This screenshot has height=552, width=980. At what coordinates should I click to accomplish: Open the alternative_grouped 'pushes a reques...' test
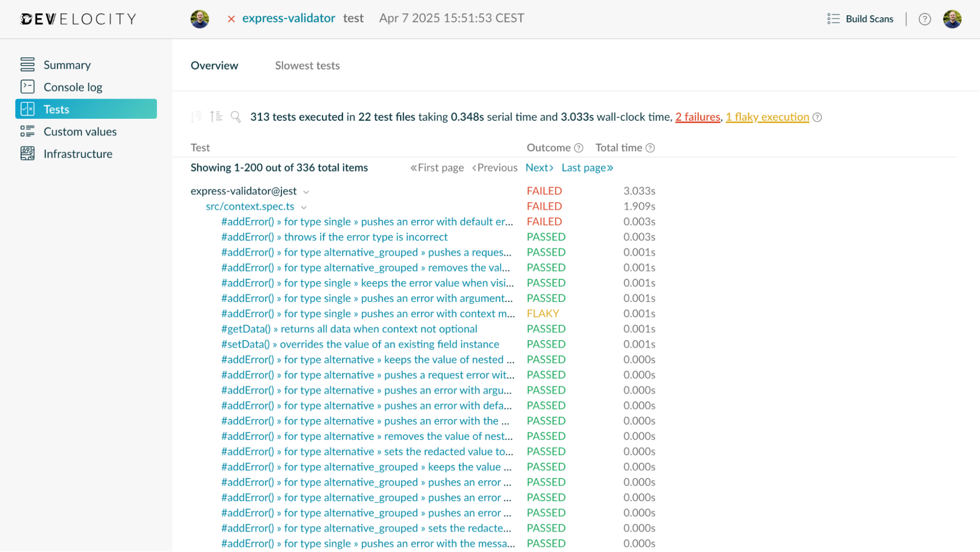[366, 252]
